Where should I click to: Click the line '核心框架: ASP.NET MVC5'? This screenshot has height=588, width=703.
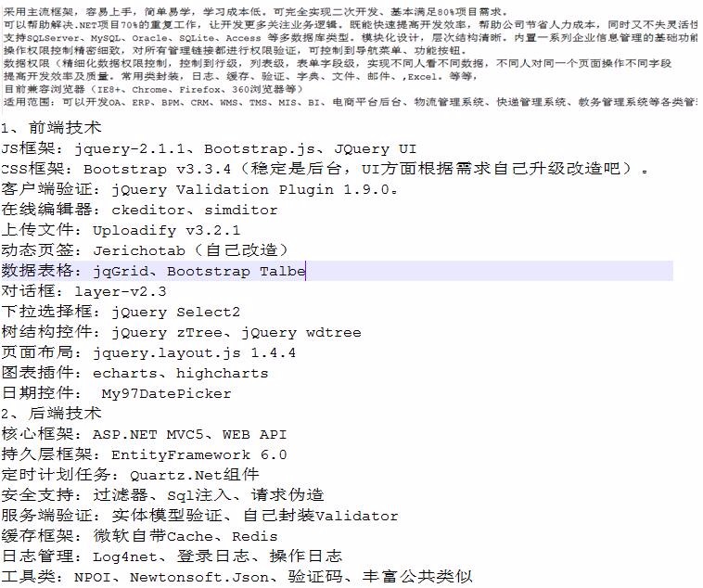tap(144, 434)
